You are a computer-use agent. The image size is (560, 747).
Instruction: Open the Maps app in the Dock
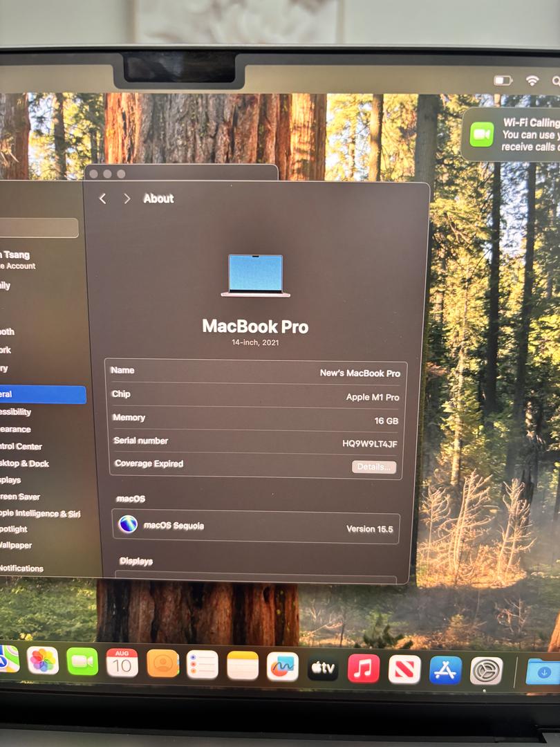tap(8, 659)
